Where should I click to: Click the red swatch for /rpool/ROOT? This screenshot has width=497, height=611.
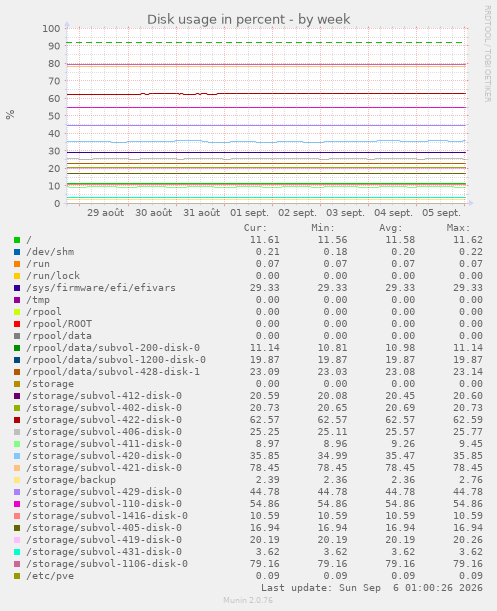tap(17, 324)
